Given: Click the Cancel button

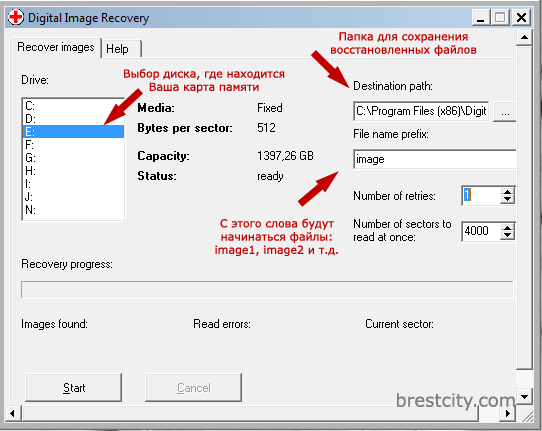Looking at the screenshot, I should click(x=193, y=387).
